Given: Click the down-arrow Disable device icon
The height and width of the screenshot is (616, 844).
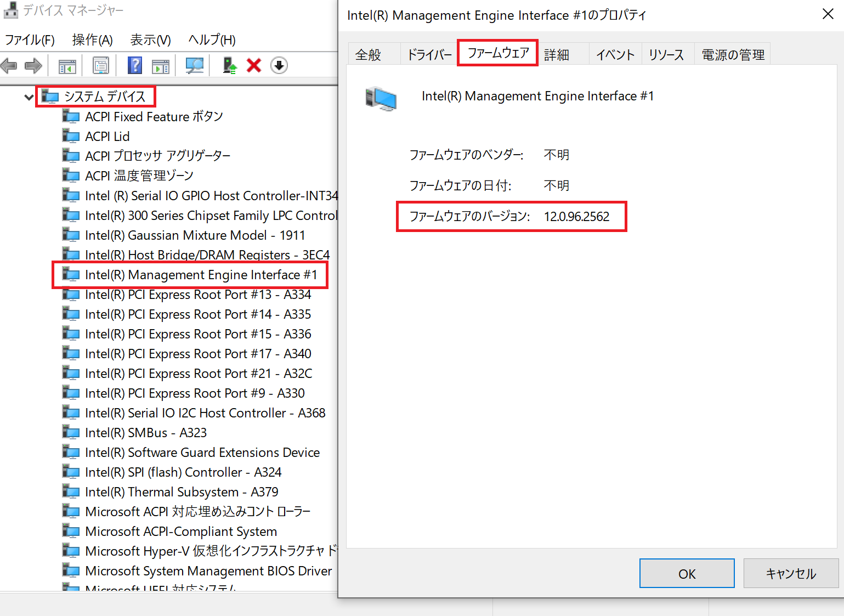Looking at the screenshot, I should pyautogui.click(x=279, y=66).
